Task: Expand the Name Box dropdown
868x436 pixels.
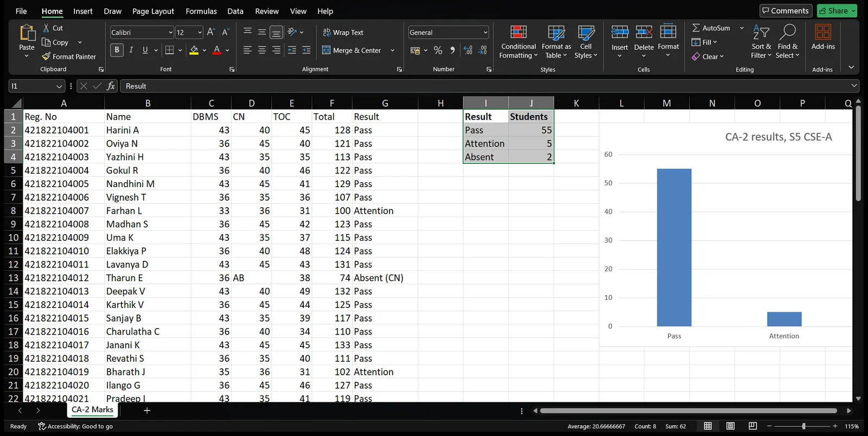Action: point(59,86)
